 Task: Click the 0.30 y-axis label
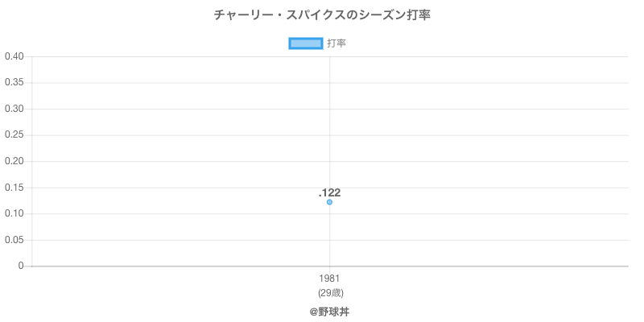click(14, 109)
